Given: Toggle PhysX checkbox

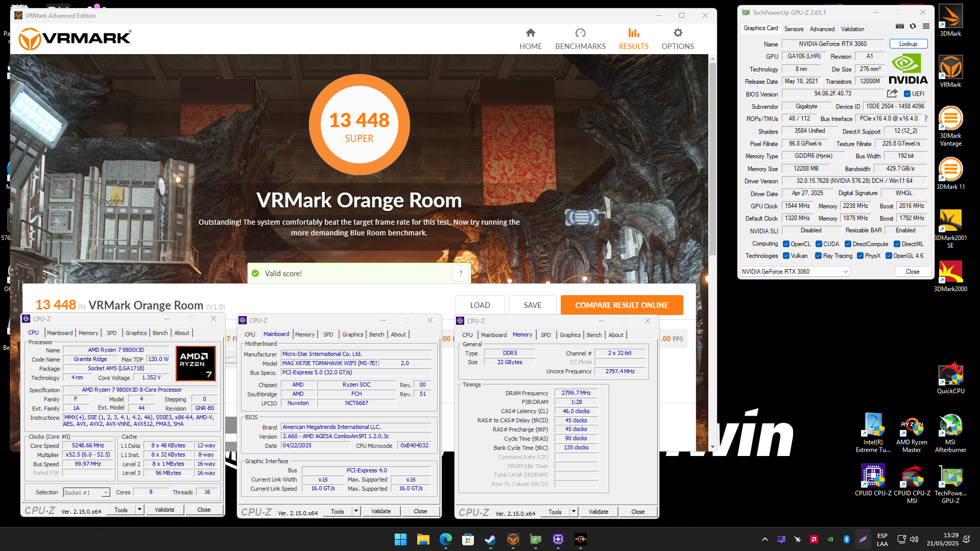Looking at the screenshot, I should click(860, 256).
